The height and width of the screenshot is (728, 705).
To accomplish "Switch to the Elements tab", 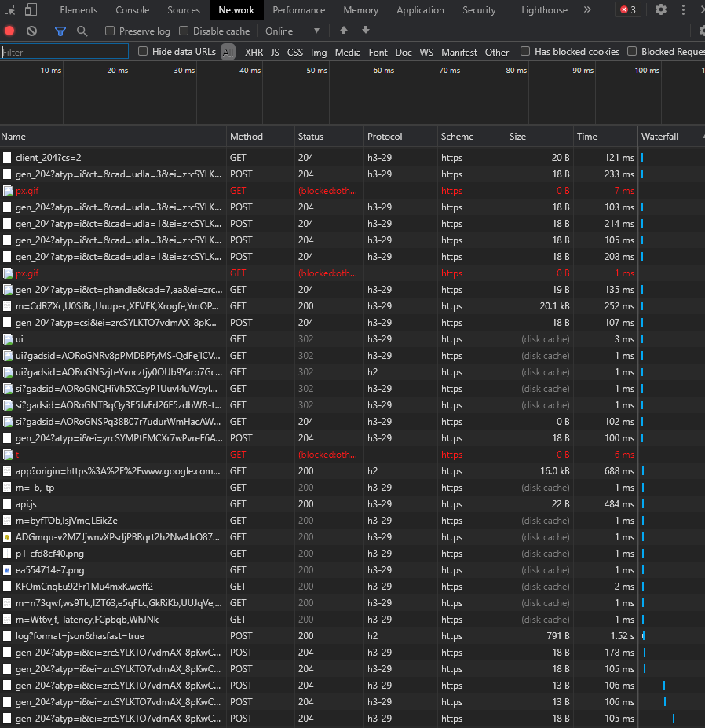I will coord(79,9).
